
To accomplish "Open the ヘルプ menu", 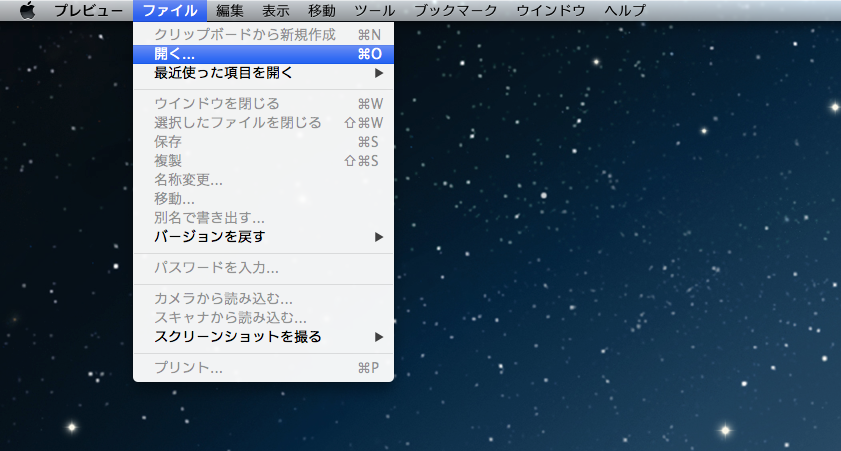I will 625,10.
